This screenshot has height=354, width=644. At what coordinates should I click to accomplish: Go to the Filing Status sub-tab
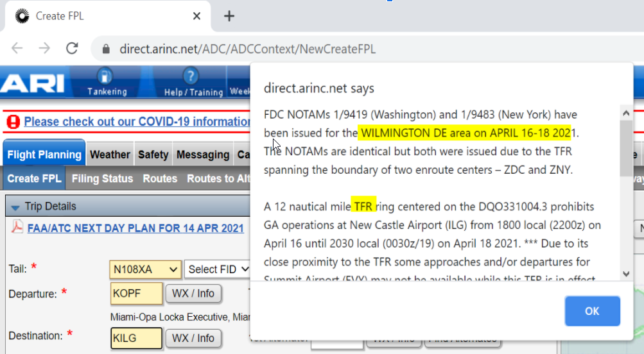102,178
